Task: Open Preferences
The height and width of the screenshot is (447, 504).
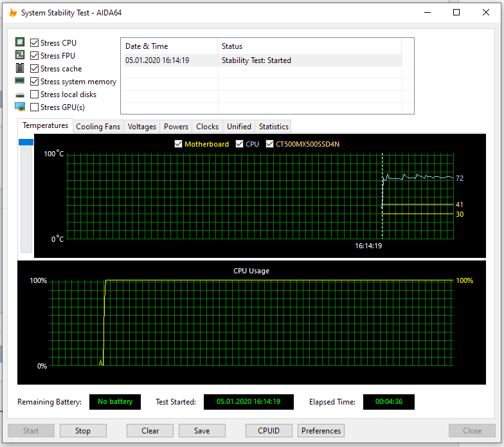Action: [321, 431]
